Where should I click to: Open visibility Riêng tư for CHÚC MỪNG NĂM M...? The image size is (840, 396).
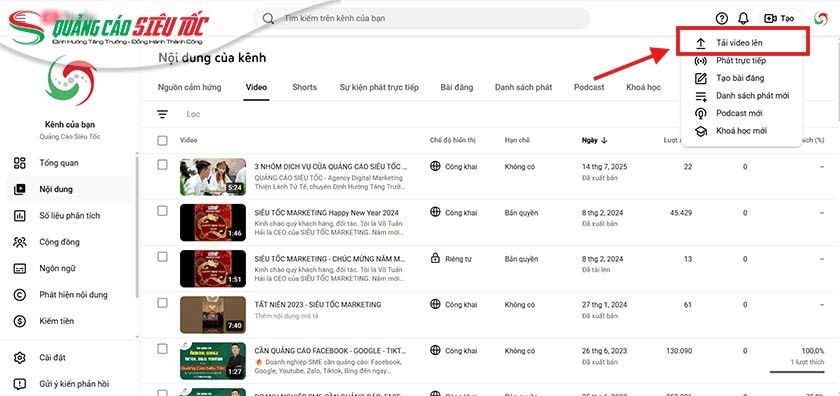click(x=451, y=259)
